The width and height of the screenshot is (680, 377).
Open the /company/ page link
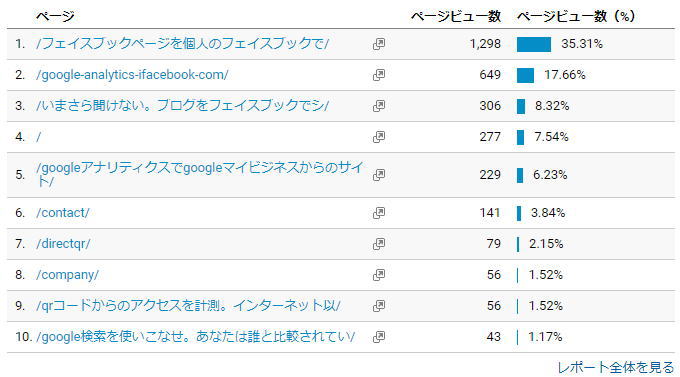pyautogui.click(x=68, y=275)
